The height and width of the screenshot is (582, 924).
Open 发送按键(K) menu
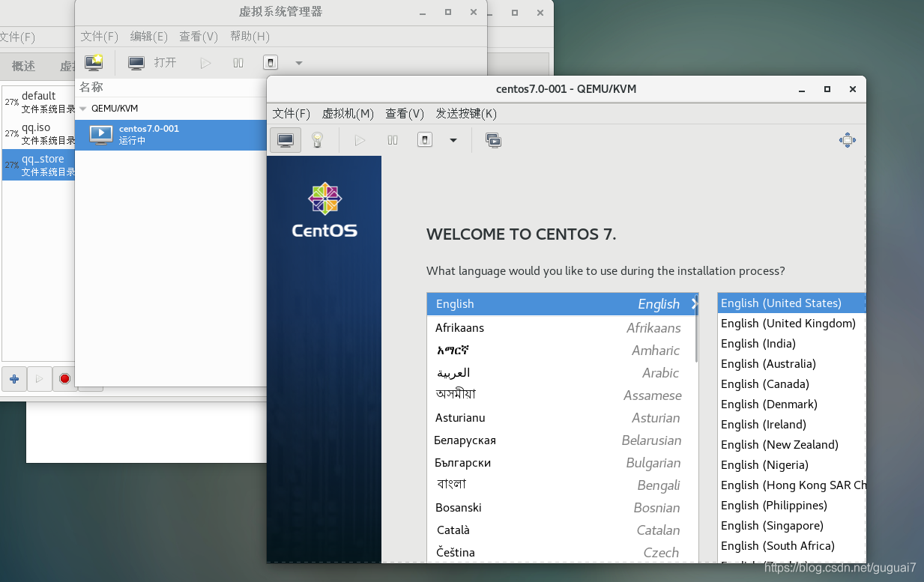click(x=466, y=113)
